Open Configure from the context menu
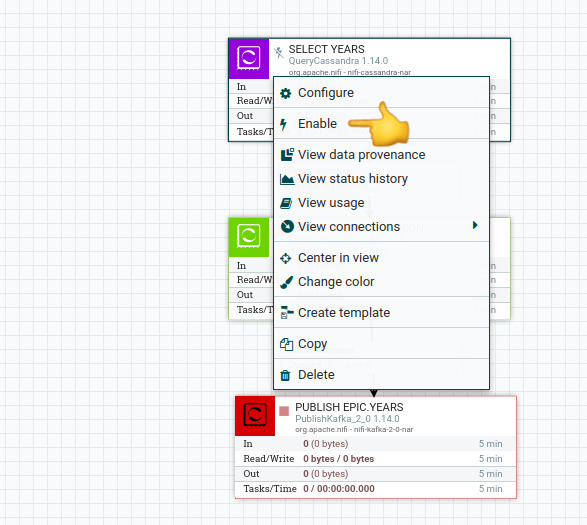This screenshot has width=587, height=525. pyautogui.click(x=381, y=93)
